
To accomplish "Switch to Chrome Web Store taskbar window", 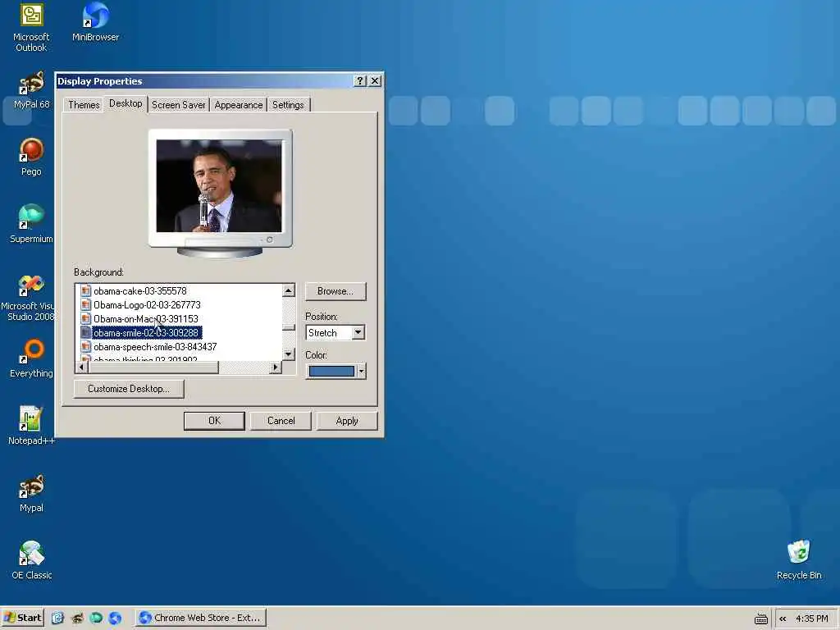I will 200,618.
